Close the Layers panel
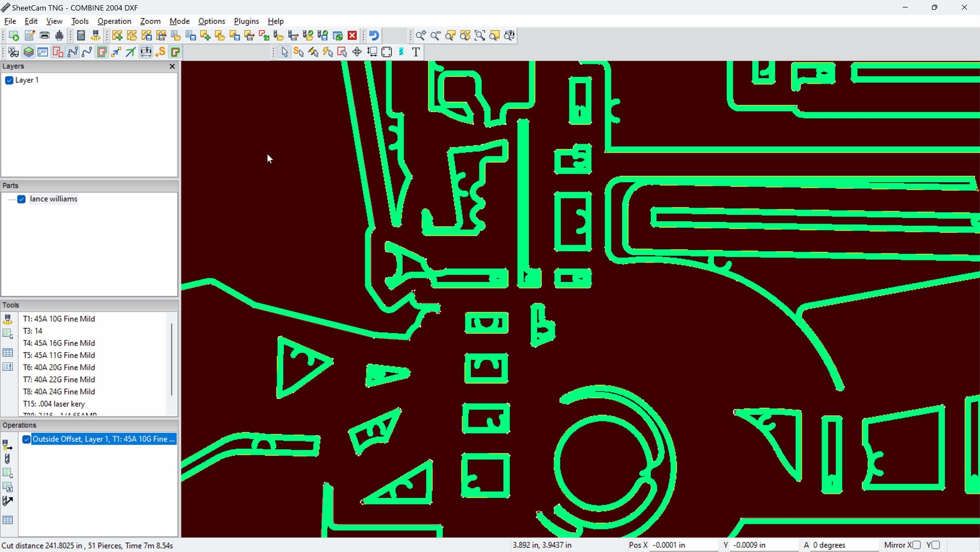This screenshot has width=980, height=552. (172, 66)
